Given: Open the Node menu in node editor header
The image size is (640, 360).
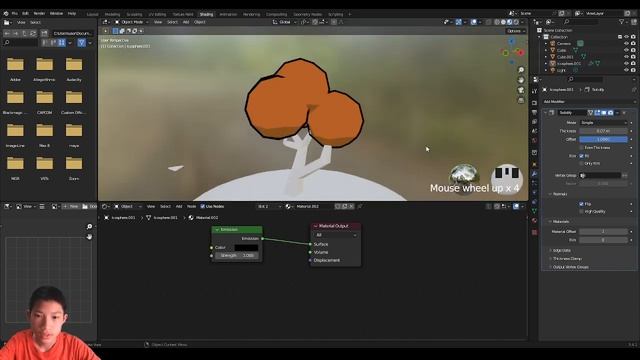Looking at the screenshot, I should [191, 207].
